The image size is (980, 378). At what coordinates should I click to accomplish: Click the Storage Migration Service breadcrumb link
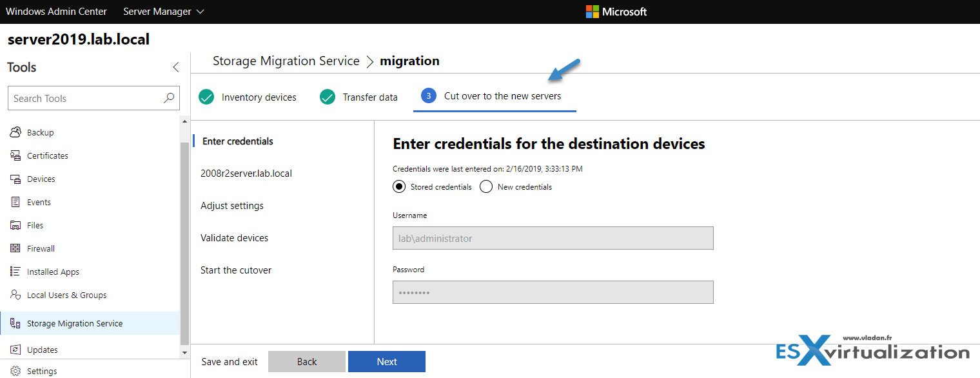[x=286, y=61]
